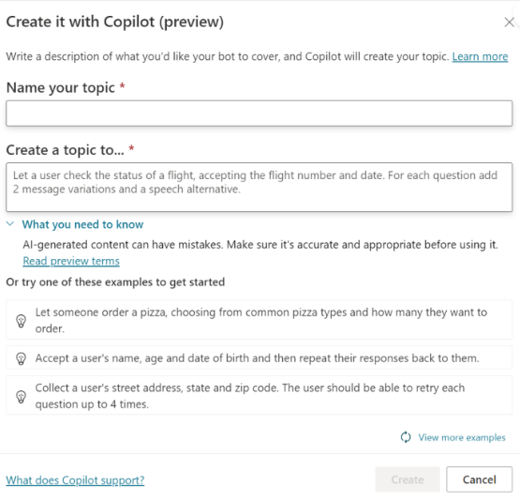Select the name, age and birth date example

(x=259, y=358)
